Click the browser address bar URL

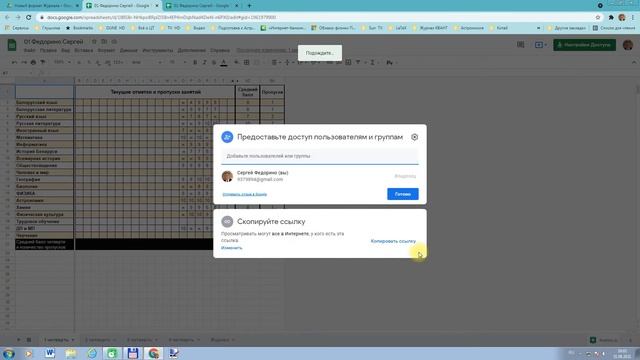161,18
